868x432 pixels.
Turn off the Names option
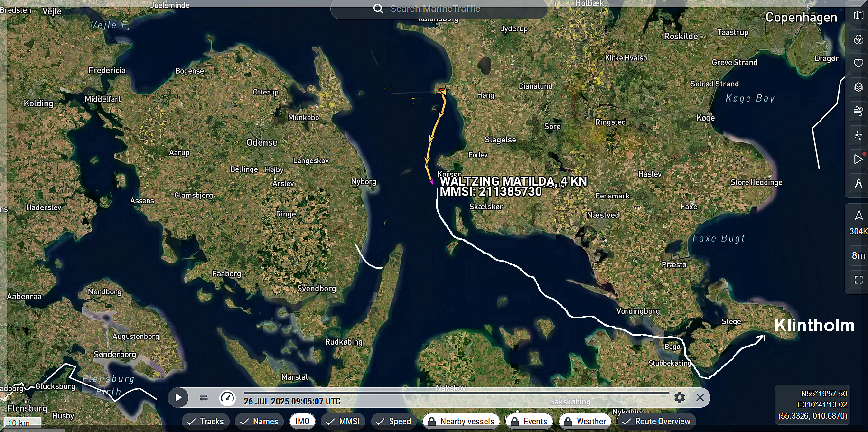click(x=259, y=421)
